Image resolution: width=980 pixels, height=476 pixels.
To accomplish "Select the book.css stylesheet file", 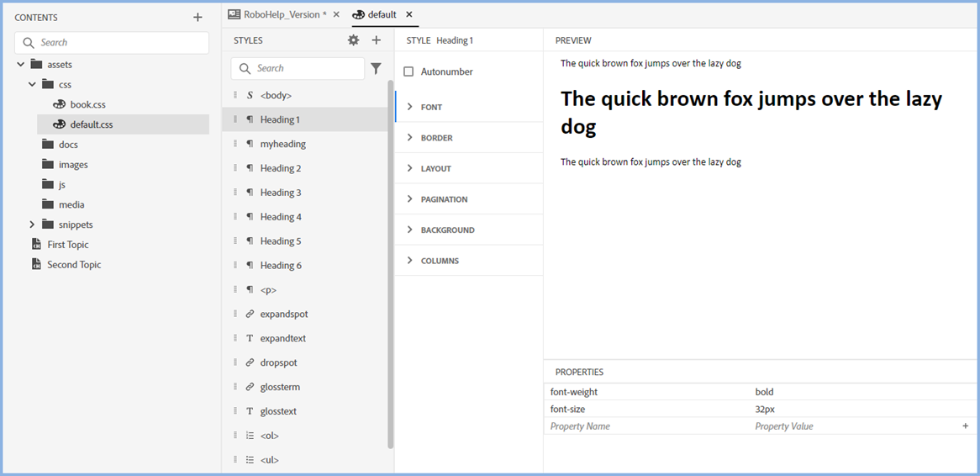I will tap(87, 105).
